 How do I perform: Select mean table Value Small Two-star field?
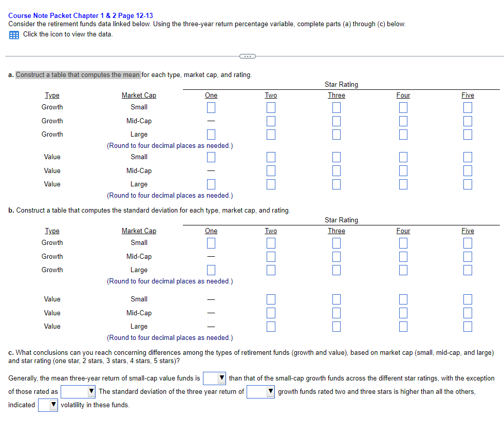pos(271,157)
